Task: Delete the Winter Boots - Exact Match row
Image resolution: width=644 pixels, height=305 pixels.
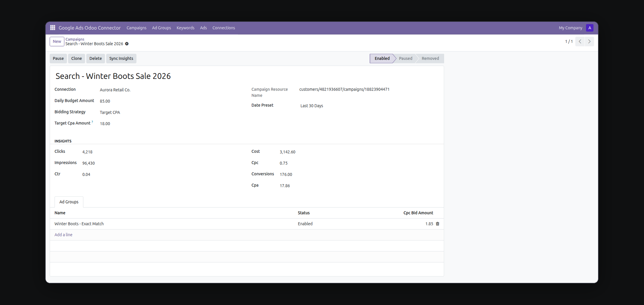Action: pos(438,224)
